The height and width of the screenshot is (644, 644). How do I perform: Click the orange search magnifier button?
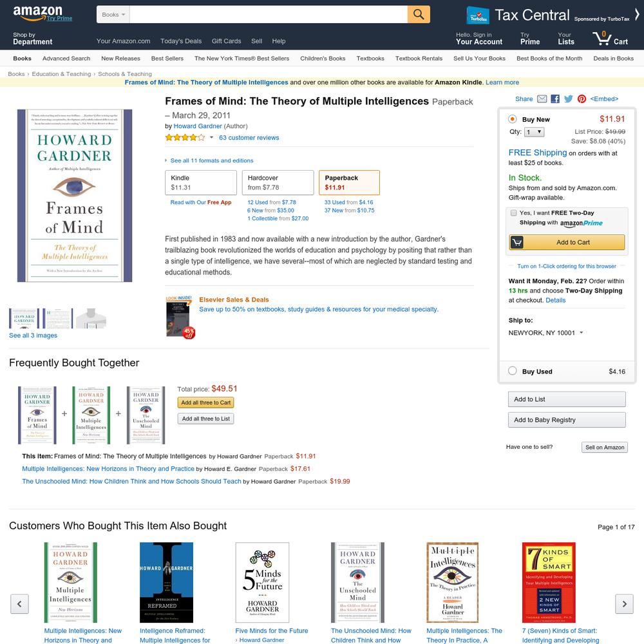(x=419, y=14)
